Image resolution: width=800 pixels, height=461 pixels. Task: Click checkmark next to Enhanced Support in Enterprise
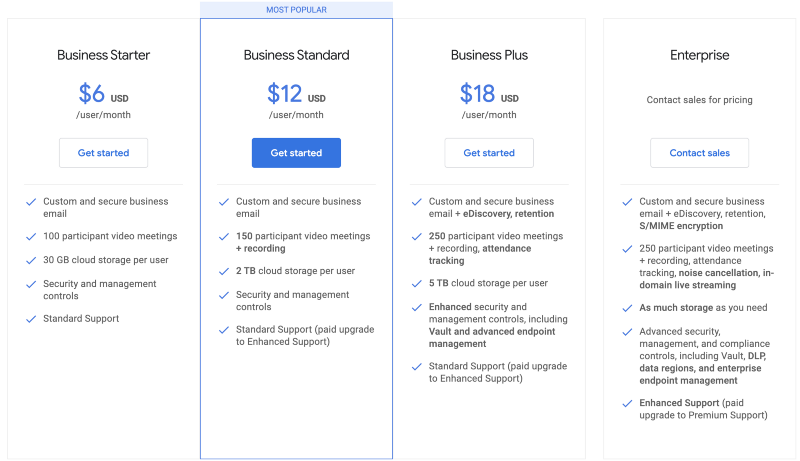tap(628, 404)
